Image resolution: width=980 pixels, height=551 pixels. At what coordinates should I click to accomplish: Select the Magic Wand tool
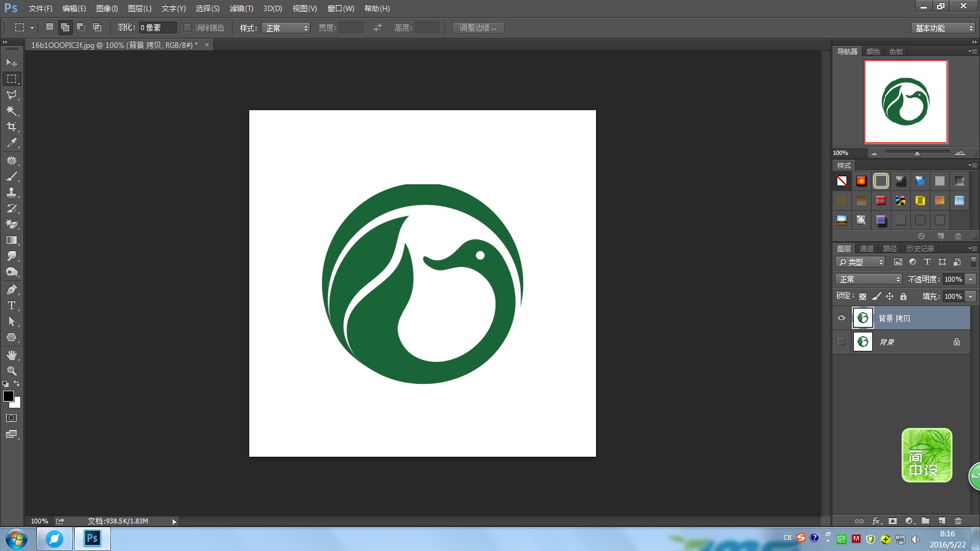(x=12, y=111)
